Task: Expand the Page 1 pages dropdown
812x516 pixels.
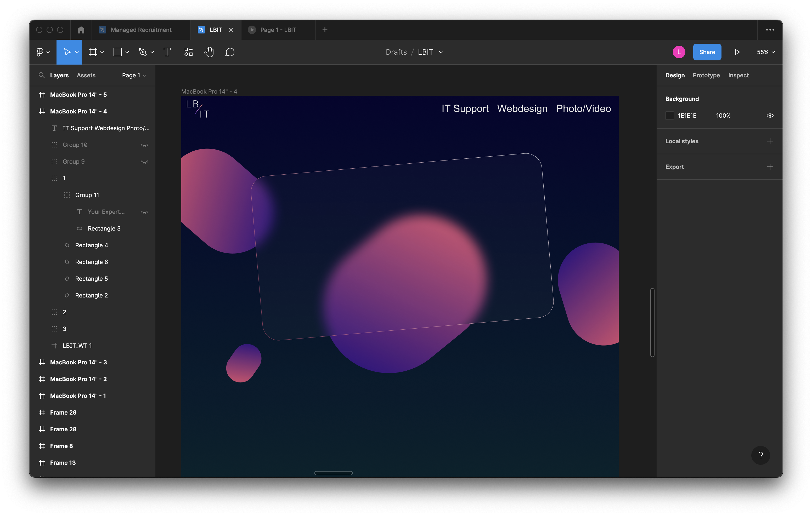Action: [x=134, y=76]
